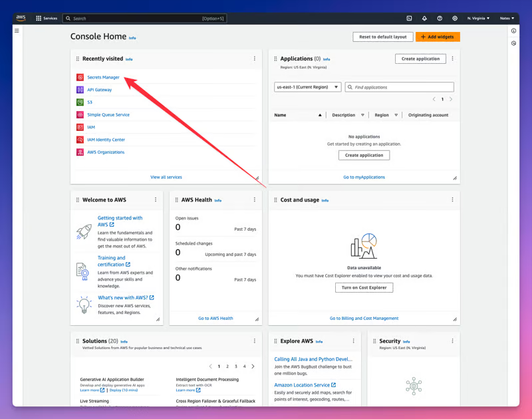Open Recently visited widget options menu
The height and width of the screenshot is (419, 532).
point(255,59)
